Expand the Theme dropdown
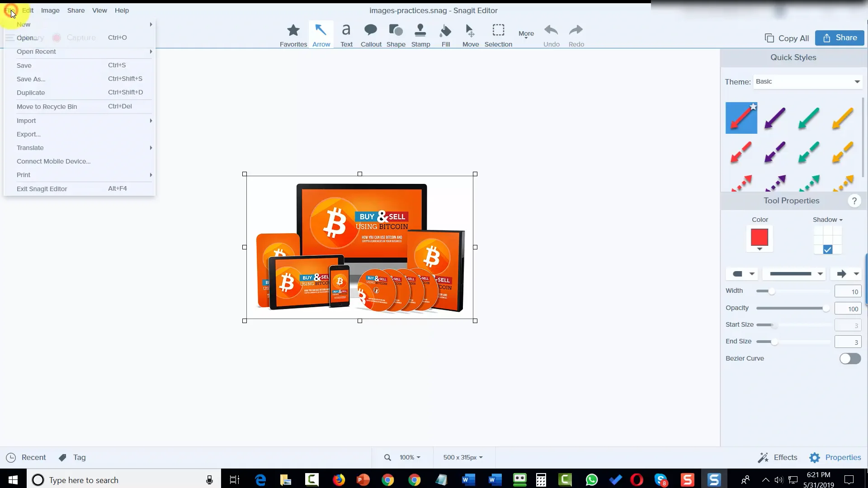 [808, 82]
